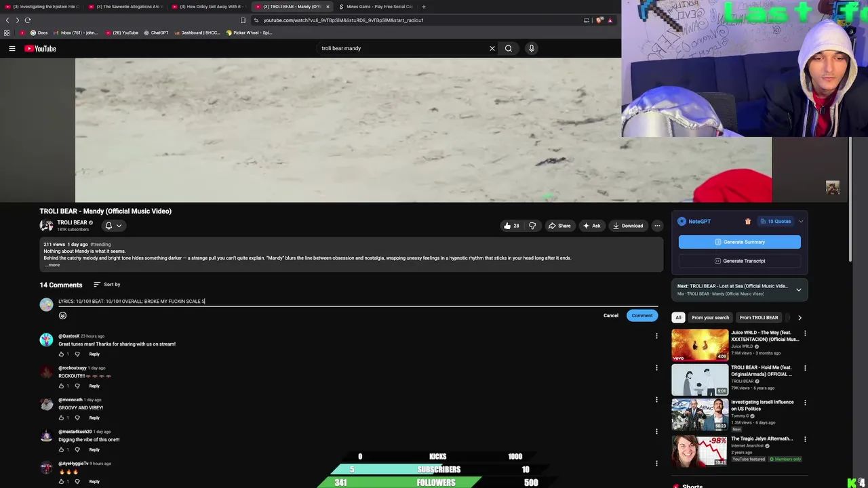Open the Investigating Israeli Influence thumbnail
This screenshot has width=868, height=488.
700,414
